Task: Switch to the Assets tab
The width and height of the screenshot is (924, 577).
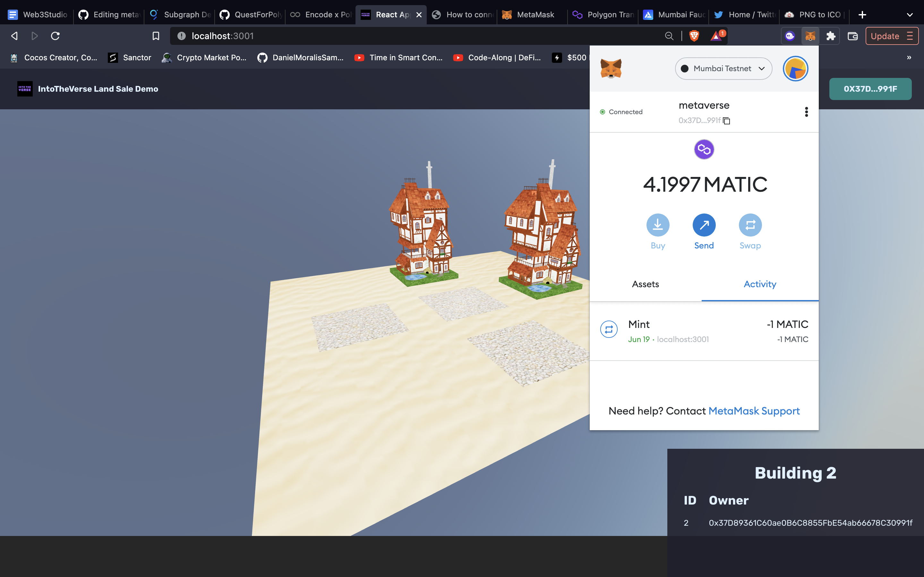Action: [645, 284]
